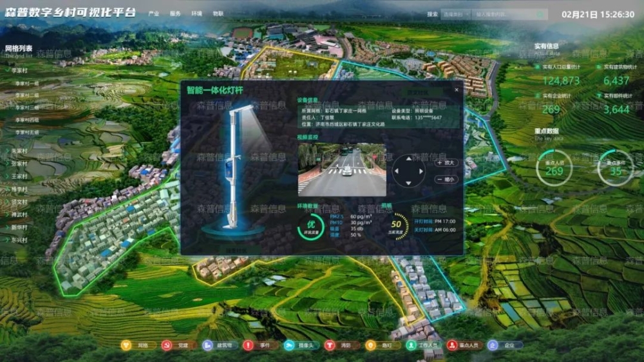
Task: Click the 建筑物 building icon
Action: click(x=207, y=345)
